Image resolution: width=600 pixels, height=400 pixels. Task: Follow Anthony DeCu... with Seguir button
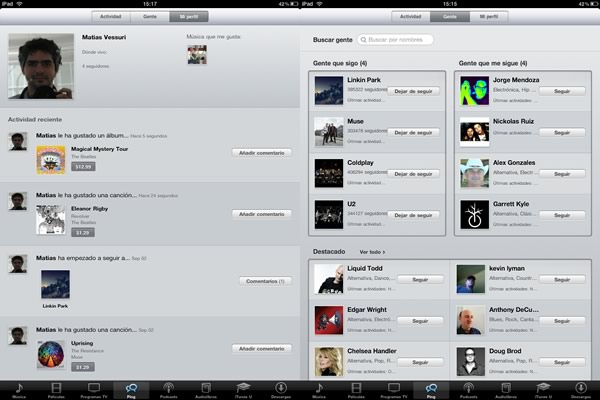562,321
